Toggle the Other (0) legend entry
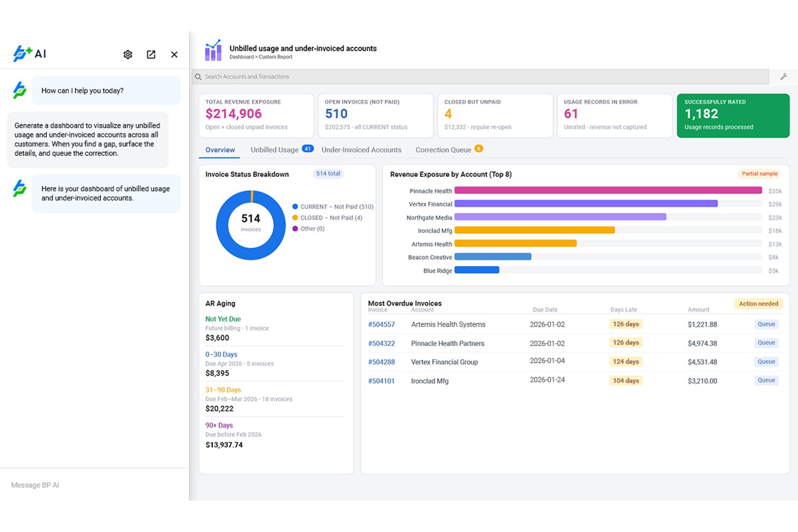The width and height of the screenshot is (798, 532). [308, 229]
